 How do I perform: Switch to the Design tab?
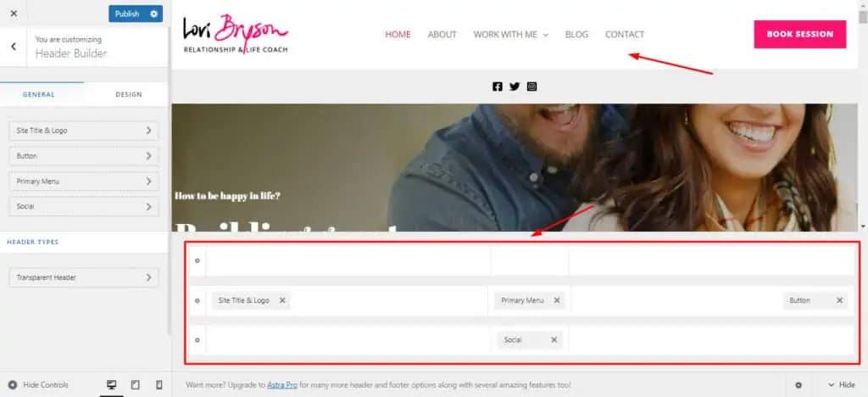pyautogui.click(x=128, y=94)
